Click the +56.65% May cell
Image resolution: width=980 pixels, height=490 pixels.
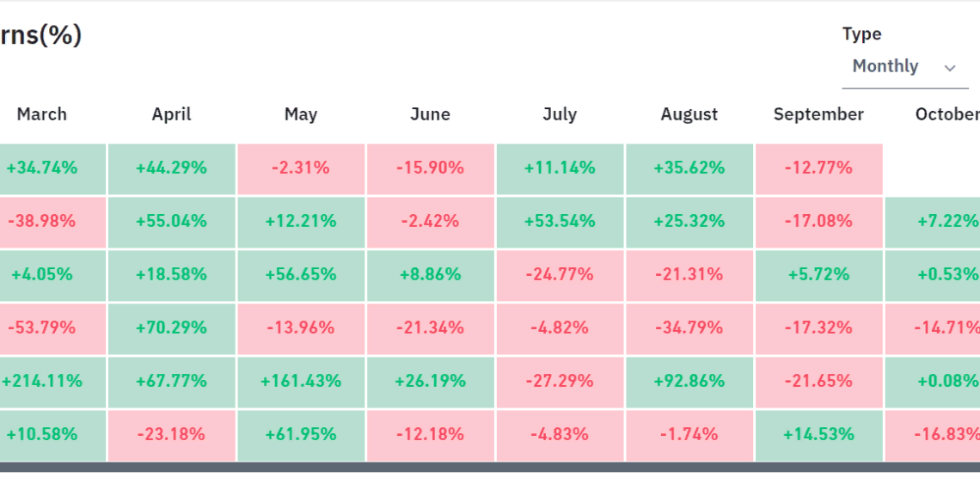click(x=301, y=274)
